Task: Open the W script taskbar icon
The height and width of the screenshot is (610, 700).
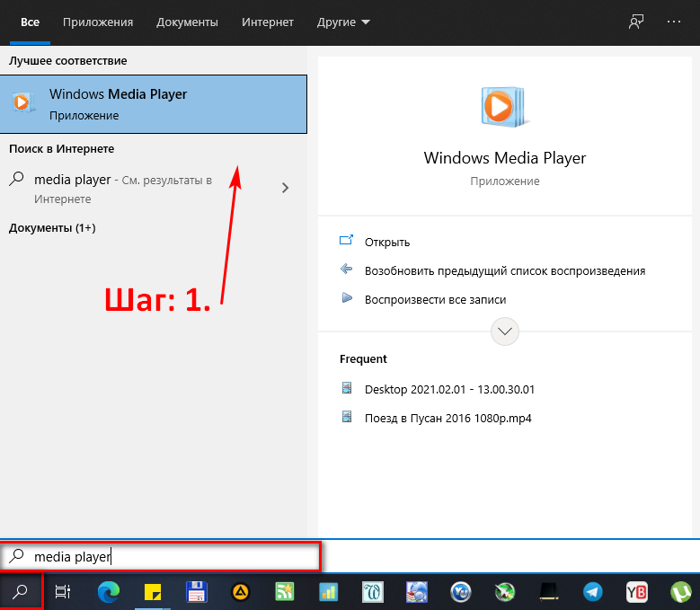Action: coord(372,592)
